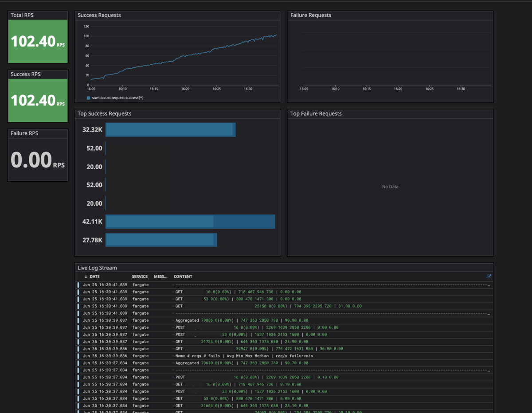Click the 42.11K value label
The height and width of the screenshot is (413, 532).
click(x=92, y=222)
